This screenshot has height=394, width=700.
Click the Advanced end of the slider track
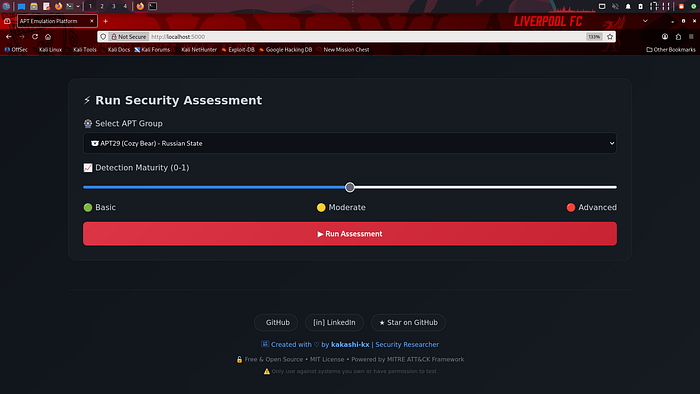(615, 187)
